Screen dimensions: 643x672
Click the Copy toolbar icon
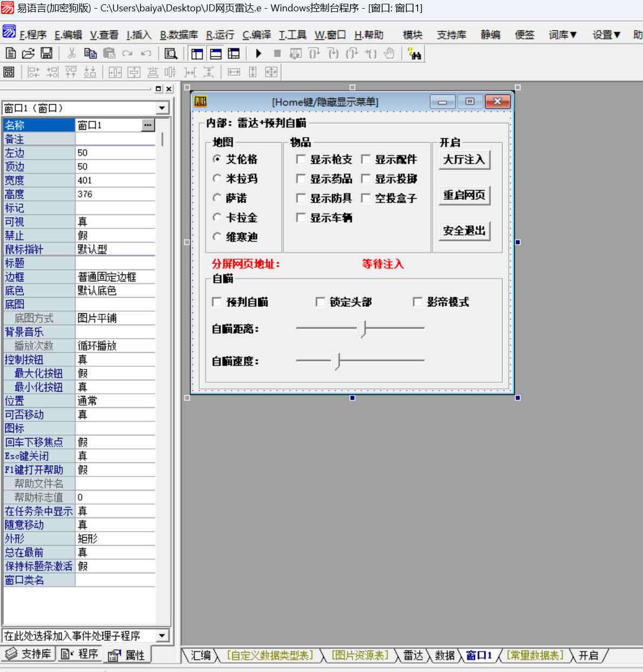(x=90, y=53)
